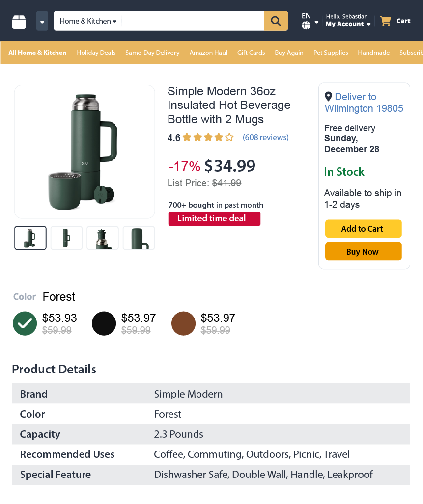The width and height of the screenshot is (423, 504).
Task: Click the globe language icon
Action: [x=305, y=24]
